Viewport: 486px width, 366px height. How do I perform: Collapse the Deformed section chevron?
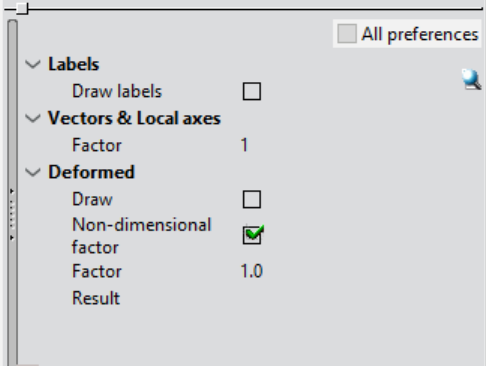pos(33,172)
